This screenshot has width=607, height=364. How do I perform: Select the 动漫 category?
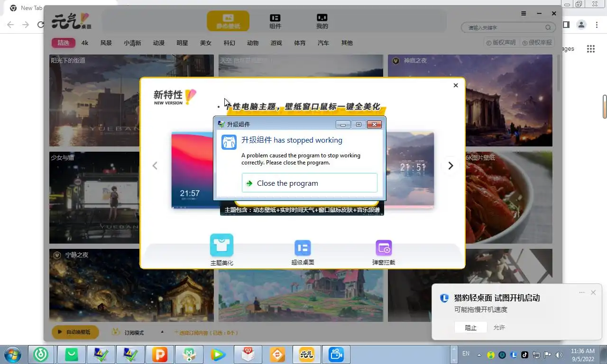point(159,43)
